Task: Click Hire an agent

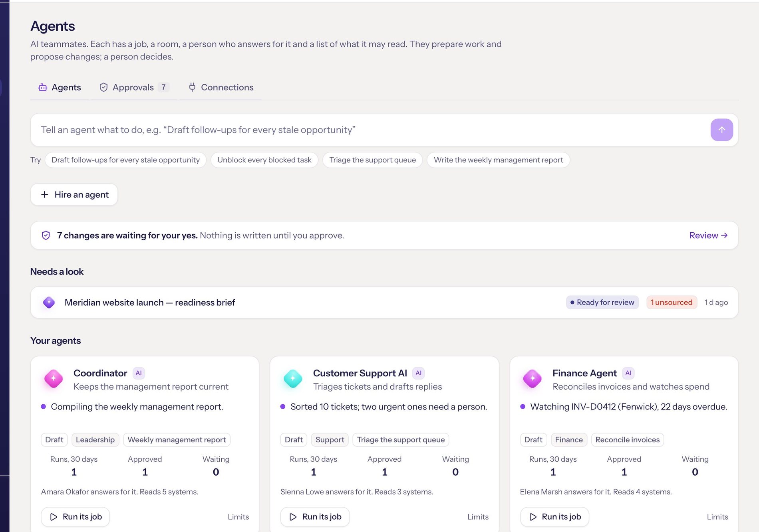Action: pyautogui.click(x=74, y=195)
